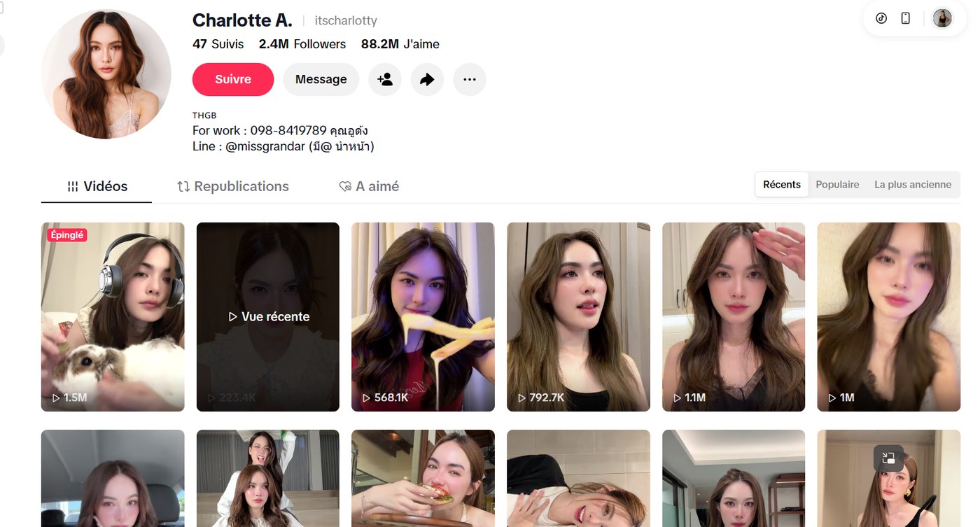980x527 pixels.
Task: Click the THGB bio text
Action: click(x=204, y=115)
